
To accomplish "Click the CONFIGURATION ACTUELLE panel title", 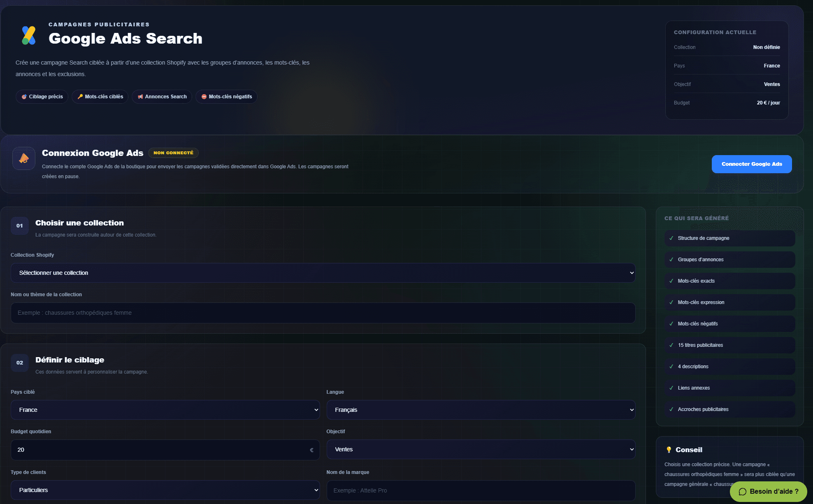I will [x=715, y=33].
